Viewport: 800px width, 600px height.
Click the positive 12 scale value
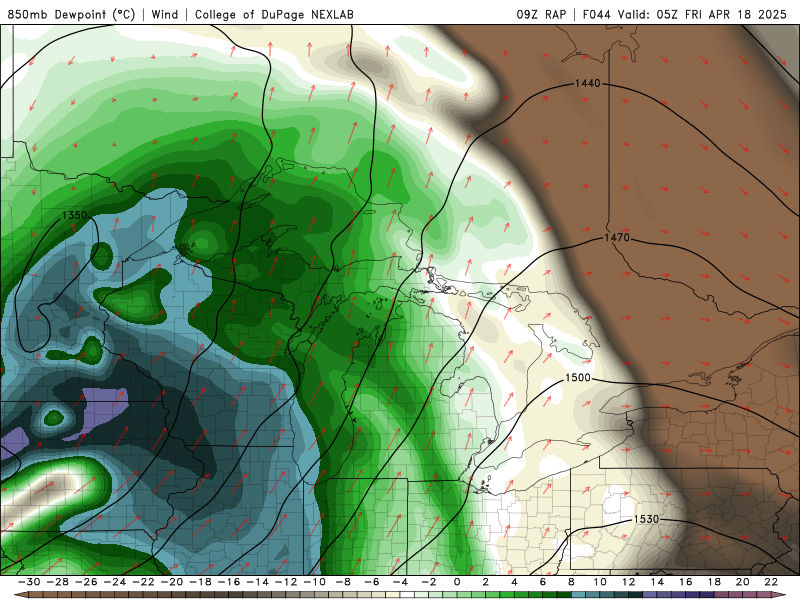(629, 582)
